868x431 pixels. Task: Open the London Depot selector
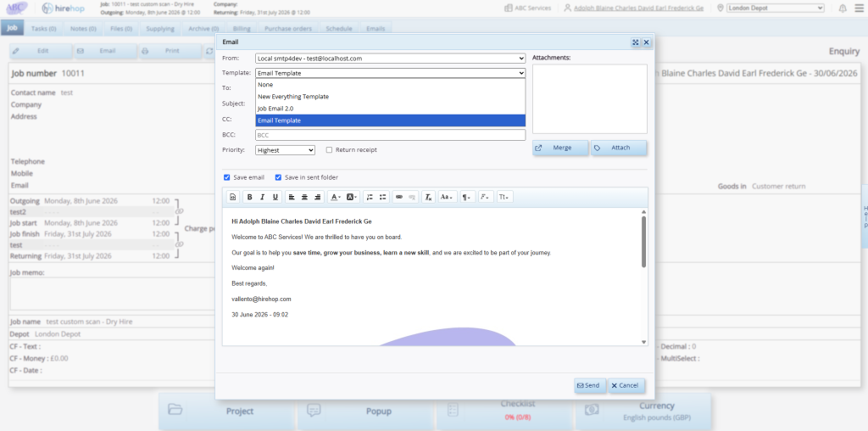click(775, 8)
